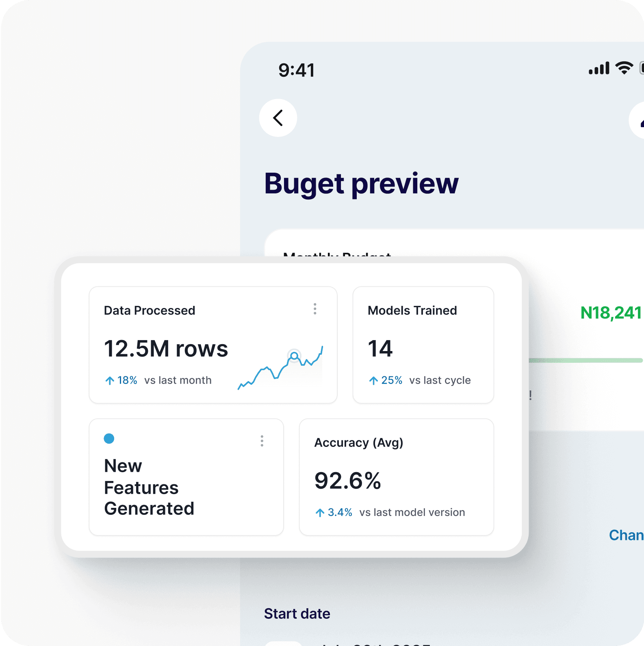Open the Data Processed card options menu
The width and height of the screenshot is (644, 646).
(x=315, y=309)
